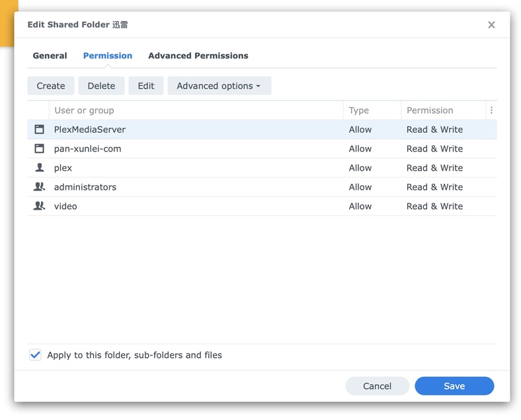Viewport: 521px width, 420px height.
Task: Save the shared folder changes
Action: click(454, 386)
